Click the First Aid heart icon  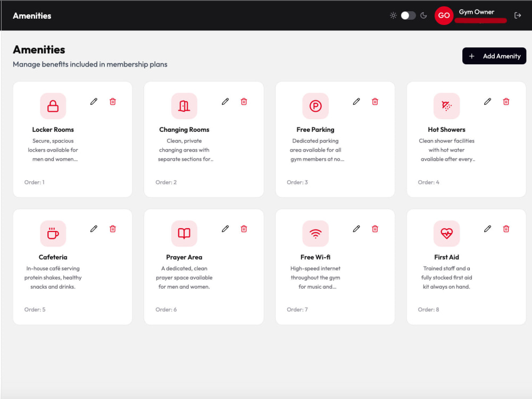[x=446, y=234]
